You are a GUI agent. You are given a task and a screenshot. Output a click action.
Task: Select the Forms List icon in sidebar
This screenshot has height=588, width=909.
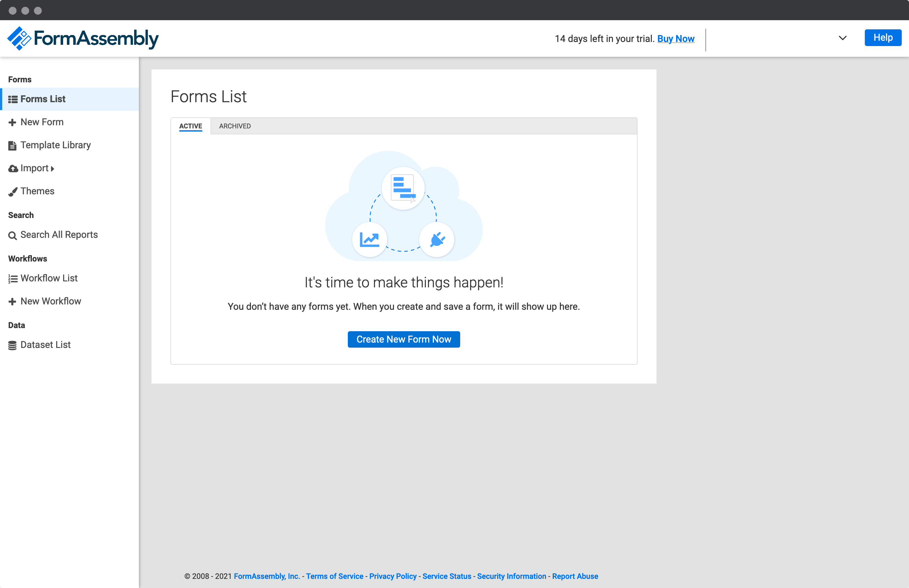(13, 99)
